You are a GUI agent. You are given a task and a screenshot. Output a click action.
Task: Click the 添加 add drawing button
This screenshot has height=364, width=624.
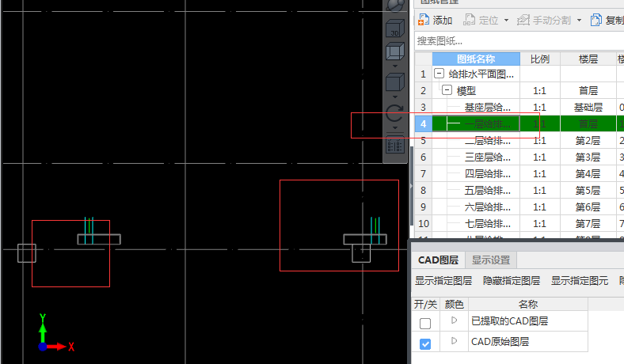(435, 20)
